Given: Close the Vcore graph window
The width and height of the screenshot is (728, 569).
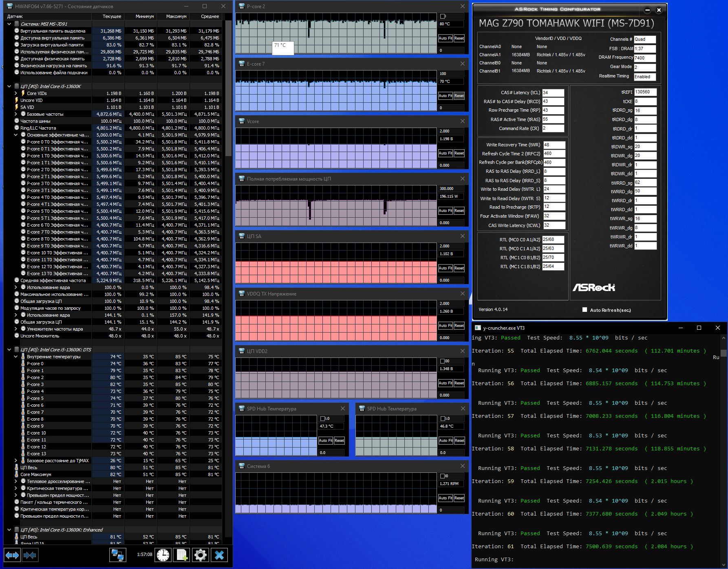Looking at the screenshot, I should (x=463, y=121).
